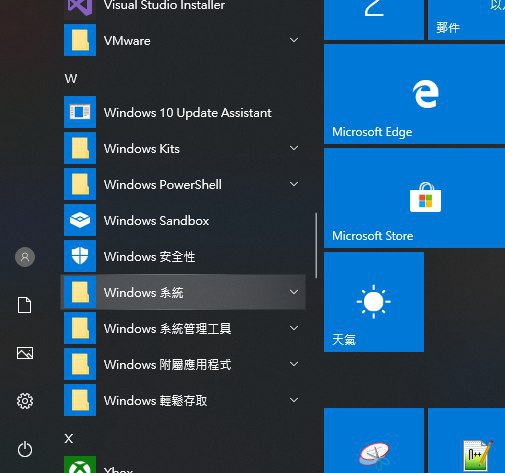505x473 pixels.
Task: Open the Microsoft Store tile
Action: [414, 198]
